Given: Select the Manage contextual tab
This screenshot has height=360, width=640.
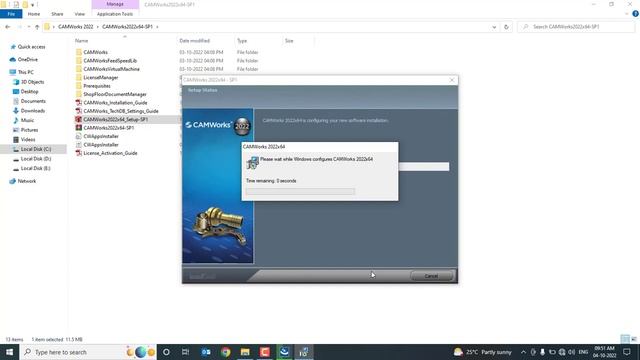Looking at the screenshot, I should tap(115, 4).
